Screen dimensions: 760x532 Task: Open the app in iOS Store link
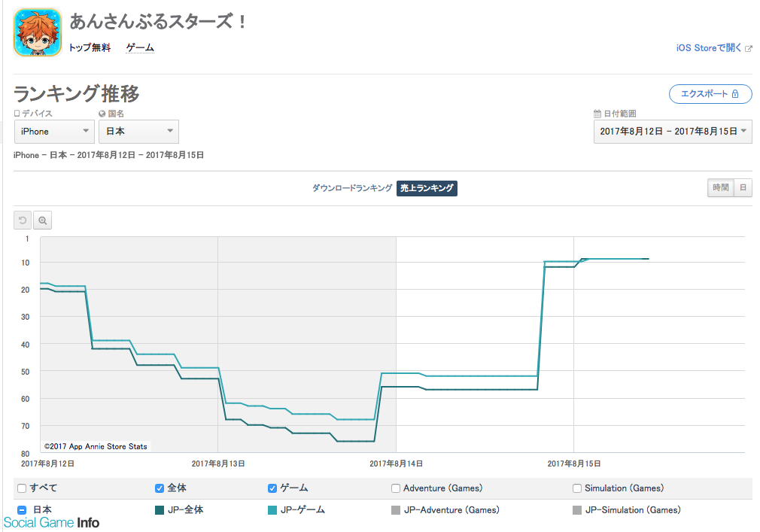(x=709, y=48)
